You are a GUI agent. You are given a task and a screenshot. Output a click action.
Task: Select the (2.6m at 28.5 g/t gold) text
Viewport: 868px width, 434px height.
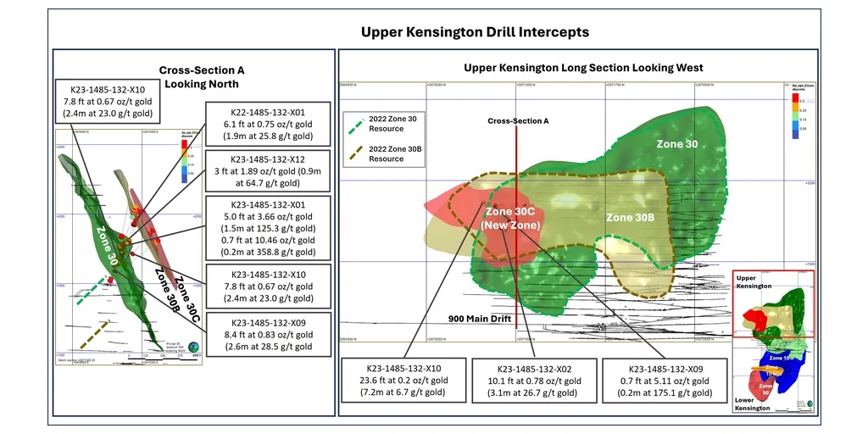267,347
